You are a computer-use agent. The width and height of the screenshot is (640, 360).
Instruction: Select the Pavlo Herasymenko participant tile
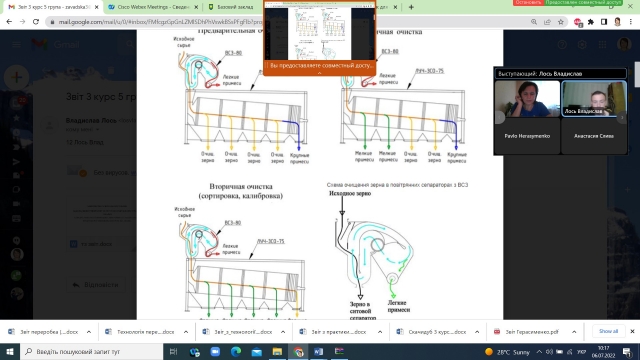coord(527,136)
